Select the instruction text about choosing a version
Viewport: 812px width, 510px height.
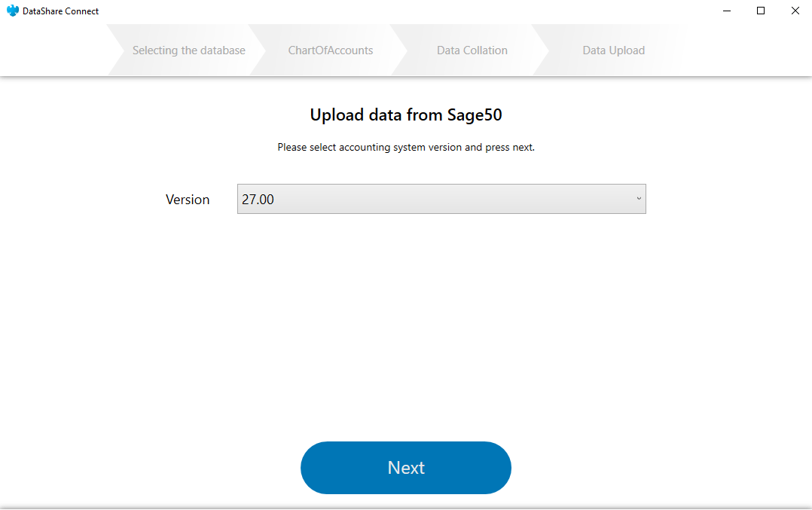click(405, 147)
